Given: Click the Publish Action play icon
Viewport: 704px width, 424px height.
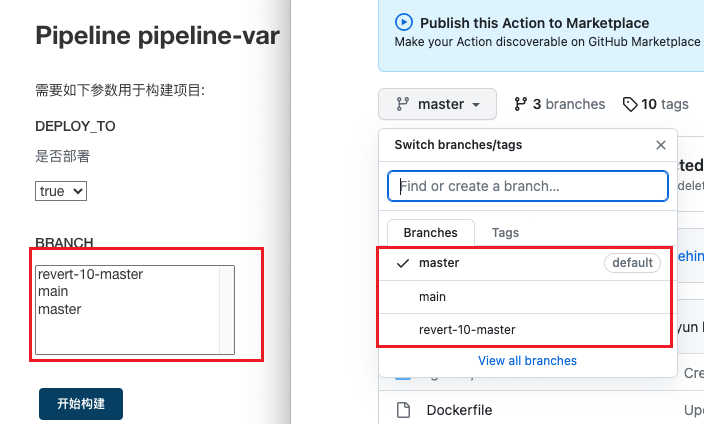Looking at the screenshot, I should (x=403, y=22).
